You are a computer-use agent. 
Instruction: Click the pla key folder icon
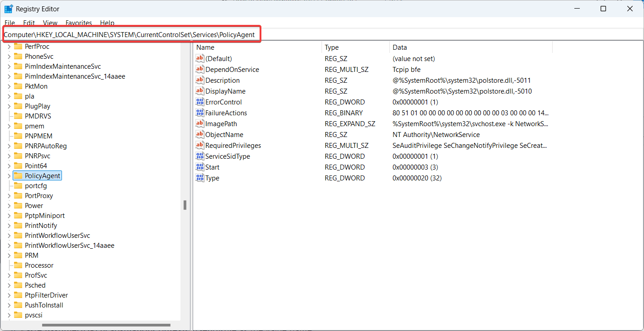click(18, 96)
